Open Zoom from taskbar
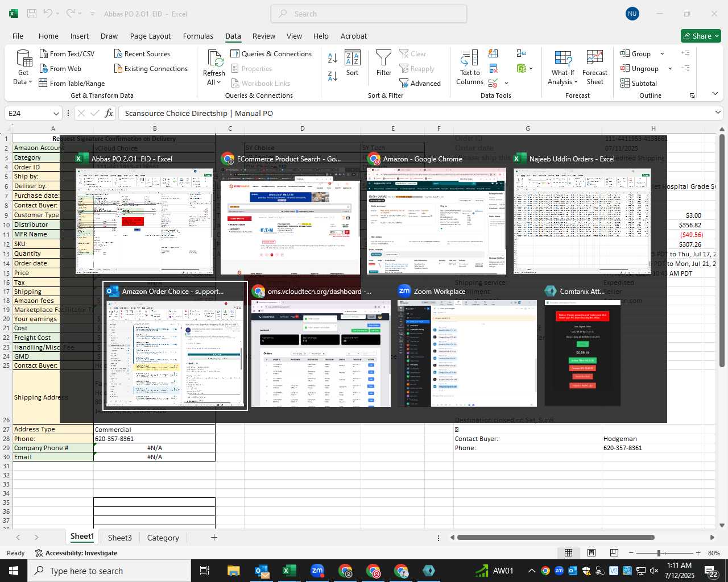 pos(317,571)
